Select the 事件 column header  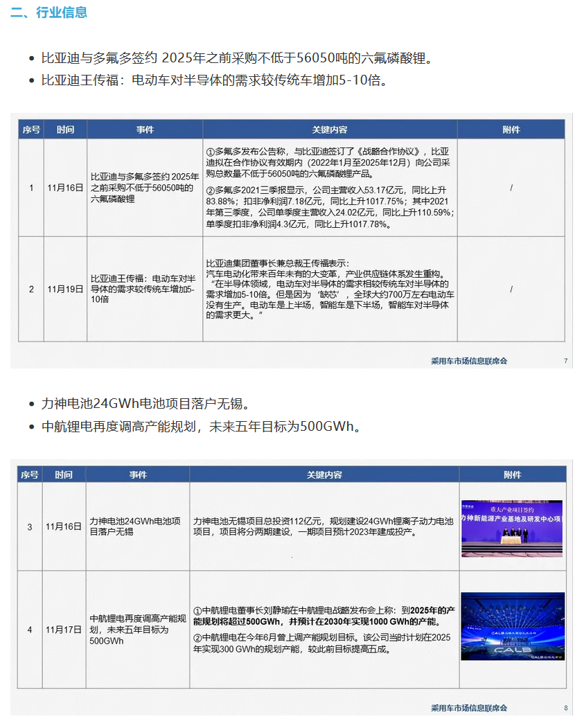[x=143, y=129]
